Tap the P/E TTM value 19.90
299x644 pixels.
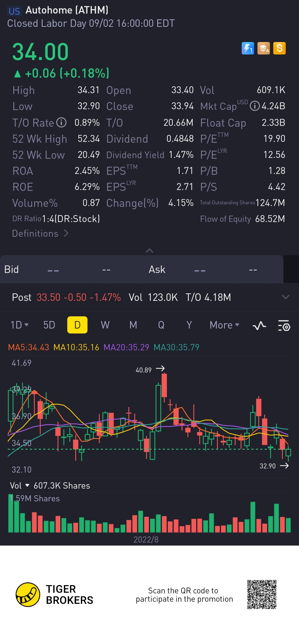274,139
